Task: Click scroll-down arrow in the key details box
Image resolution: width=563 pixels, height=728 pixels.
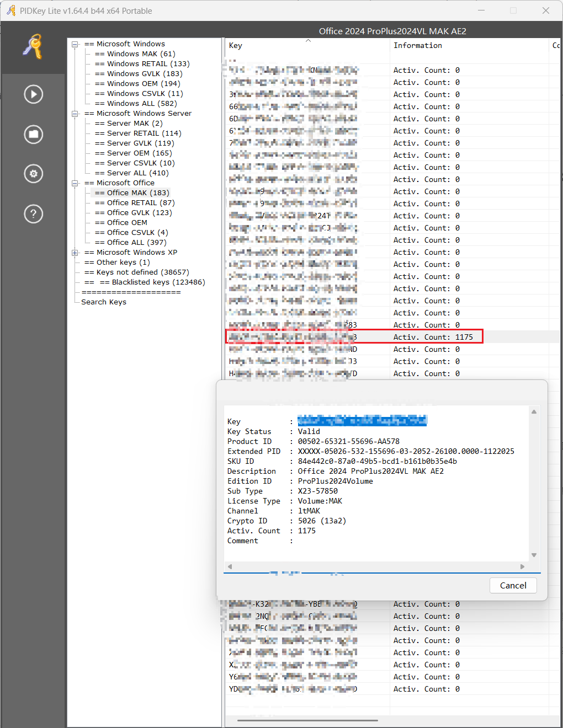Action: pyautogui.click(x=534, y=555)
